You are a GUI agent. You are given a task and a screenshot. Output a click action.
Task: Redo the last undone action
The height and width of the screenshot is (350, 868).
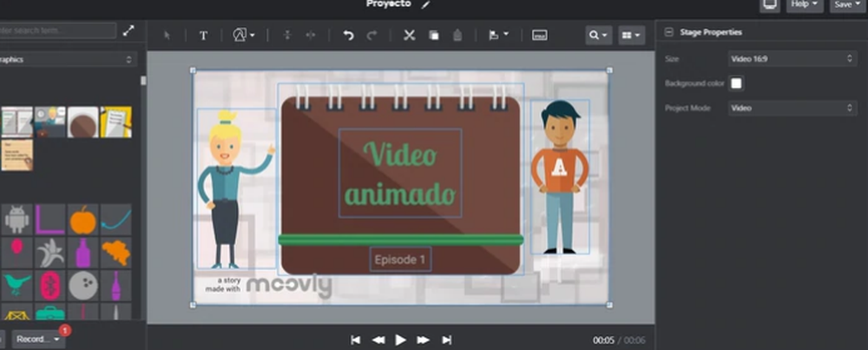click(x=372, y=36)
